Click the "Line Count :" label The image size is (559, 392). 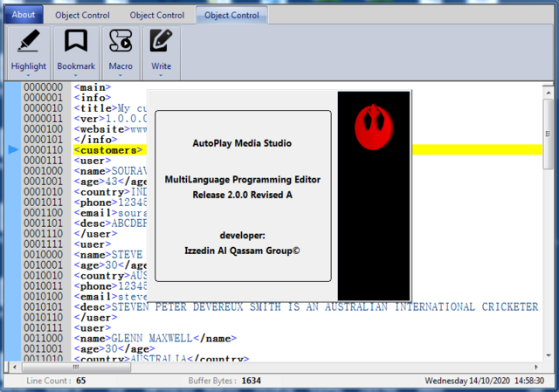pyautogui.click(x=48, y=381)
